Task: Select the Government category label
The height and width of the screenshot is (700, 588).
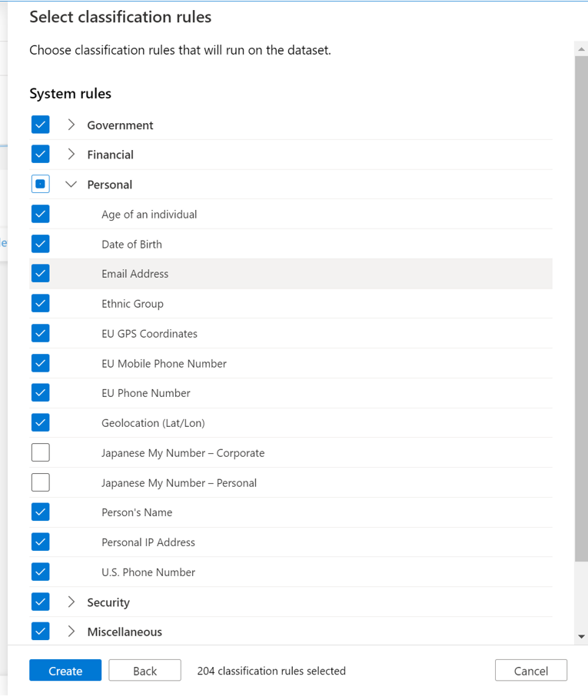Action: coord(120,125)
